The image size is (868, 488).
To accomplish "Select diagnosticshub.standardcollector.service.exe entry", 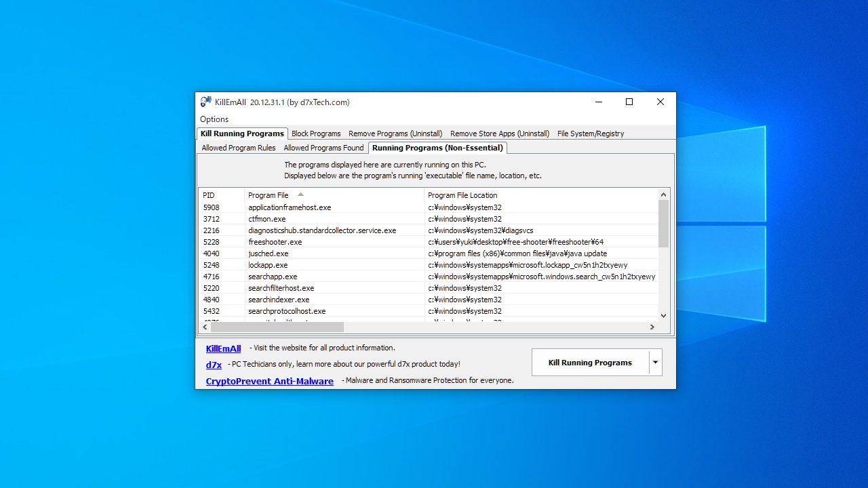I will 428,230.
